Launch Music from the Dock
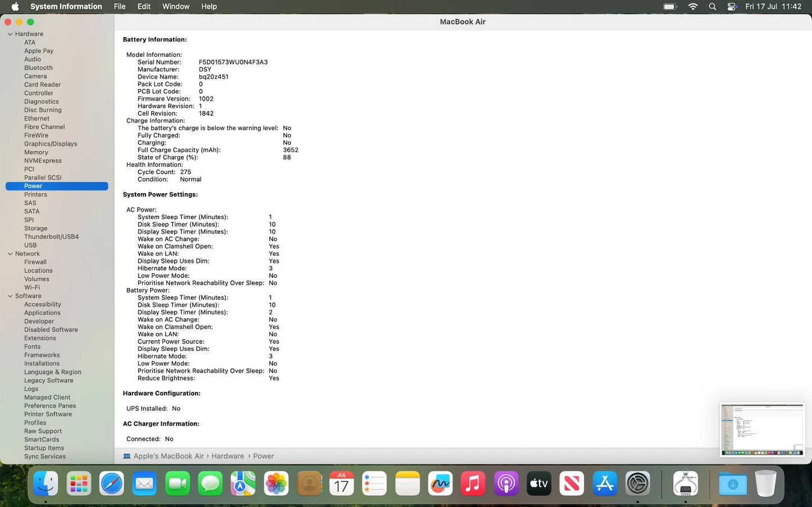 (x=473, y=483)
